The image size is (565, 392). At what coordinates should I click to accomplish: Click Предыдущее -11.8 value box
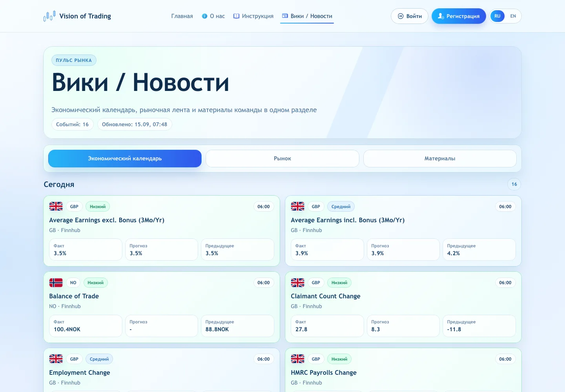point(479,326)
